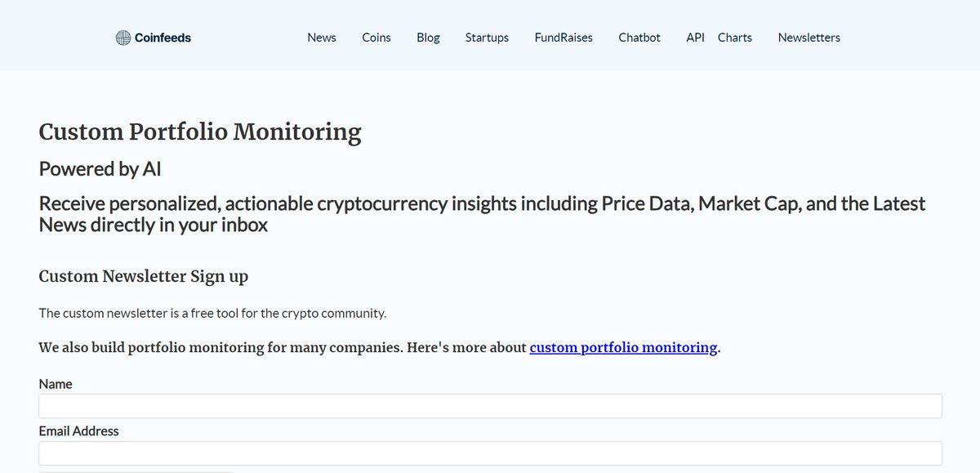Screen dimensions: 980x473
Task: Click the Powered by AI subheading
Action: pos(100,169)
